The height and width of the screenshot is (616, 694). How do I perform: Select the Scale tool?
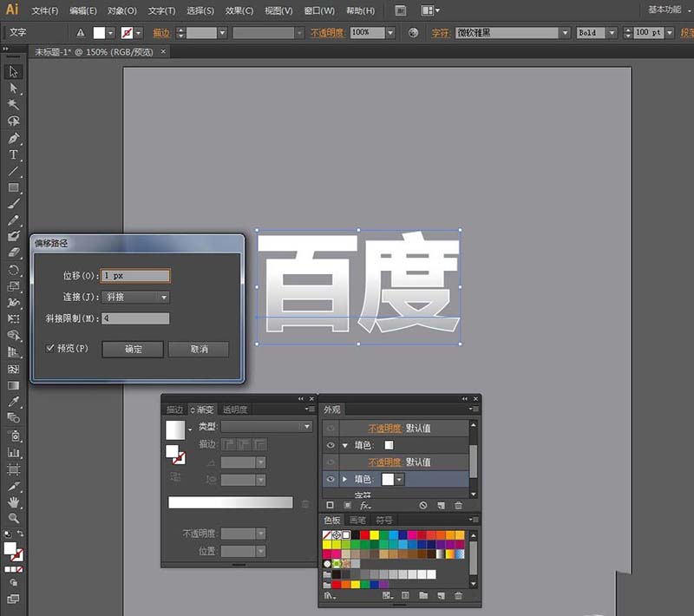[x=13, y=286]
